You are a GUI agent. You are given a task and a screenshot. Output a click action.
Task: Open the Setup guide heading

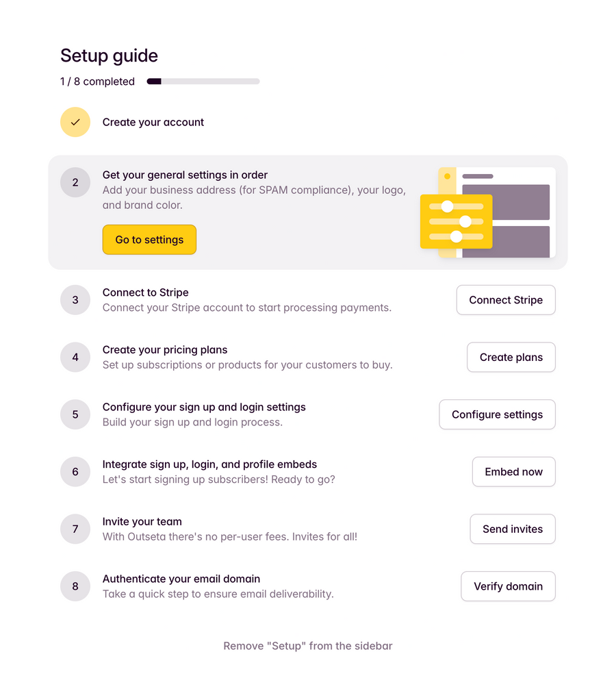pos(109,55)
